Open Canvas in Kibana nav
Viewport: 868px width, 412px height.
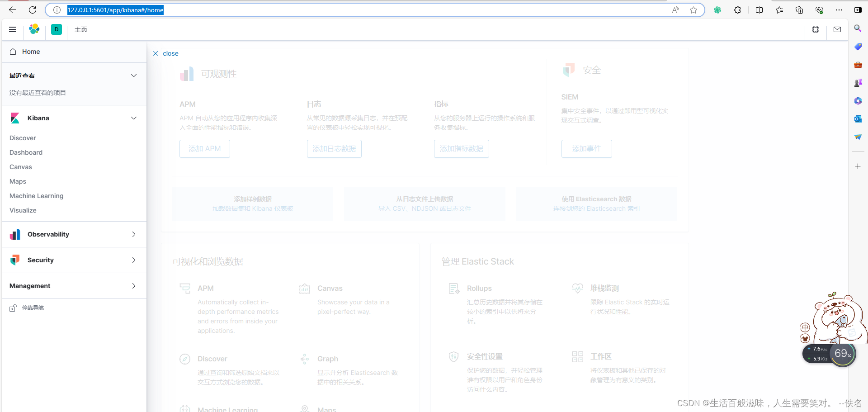(21, 167)
